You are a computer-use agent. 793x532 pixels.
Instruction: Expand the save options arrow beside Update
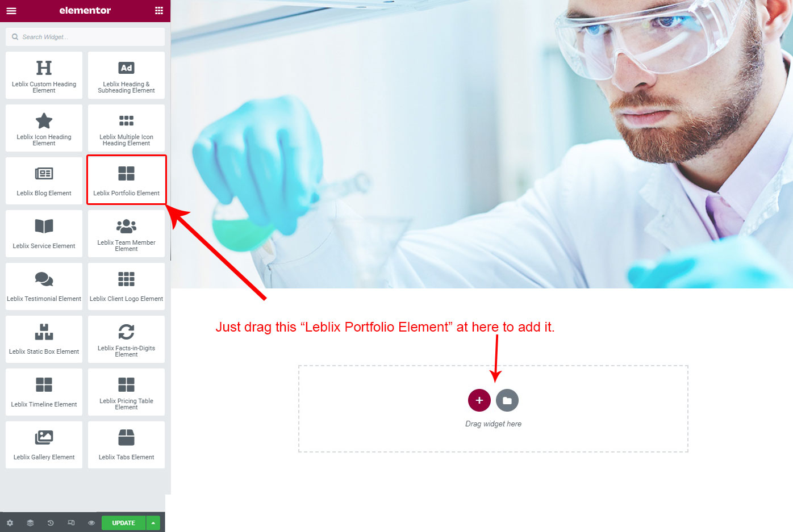tap(153, 523)
